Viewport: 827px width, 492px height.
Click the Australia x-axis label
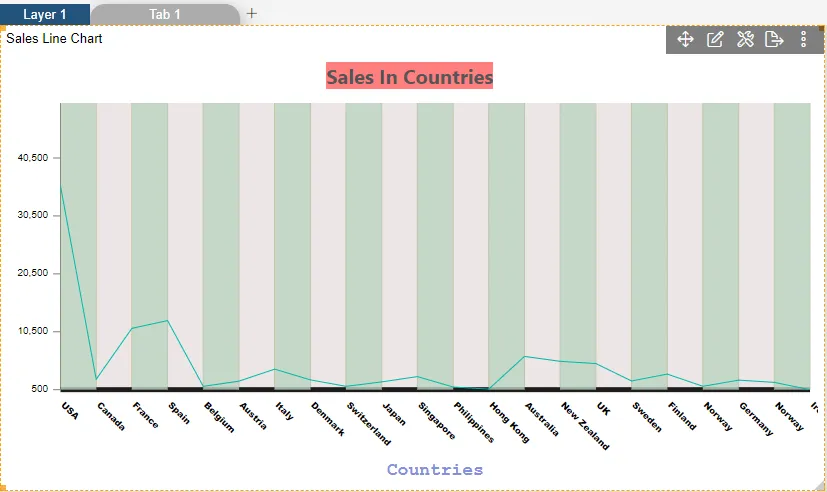coord(541,420)
